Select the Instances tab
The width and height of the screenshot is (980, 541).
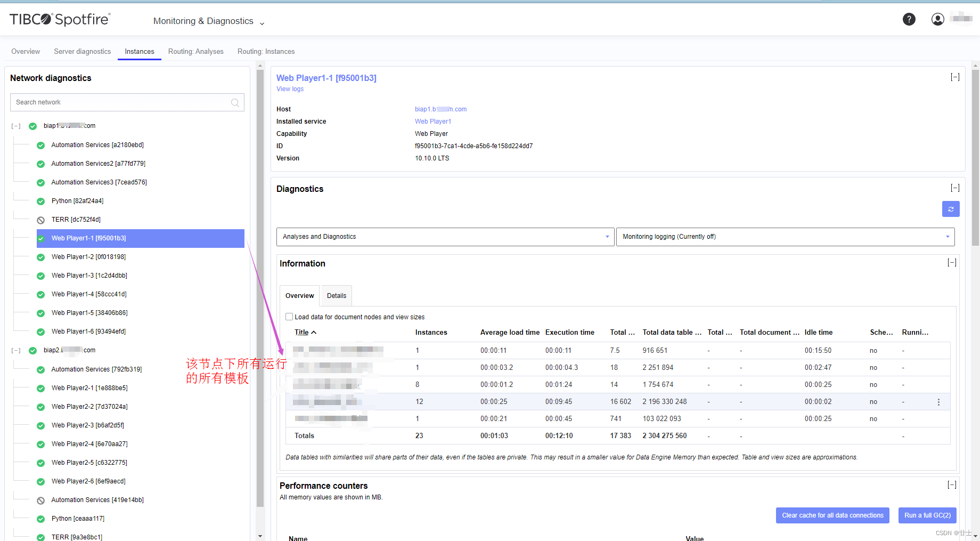tap(140, 52)
